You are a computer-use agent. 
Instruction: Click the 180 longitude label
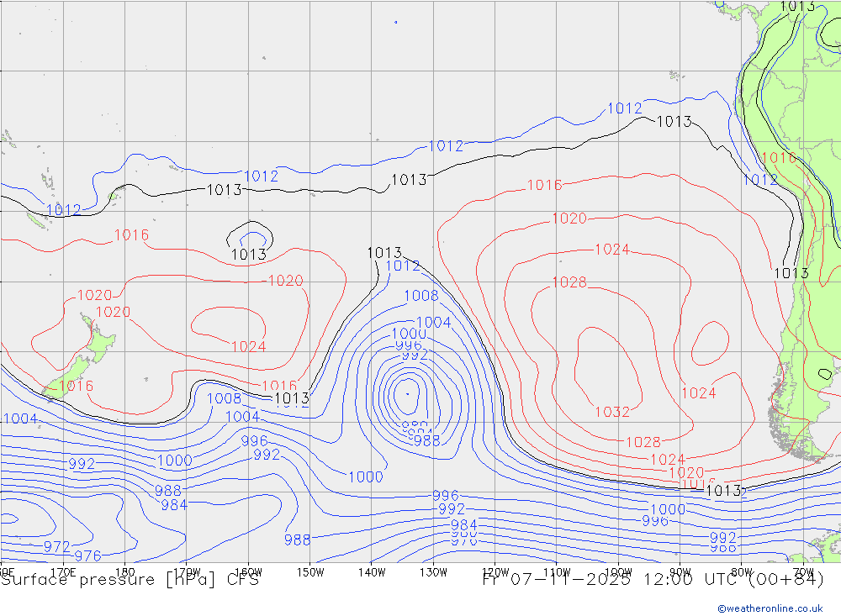[125, 572]
